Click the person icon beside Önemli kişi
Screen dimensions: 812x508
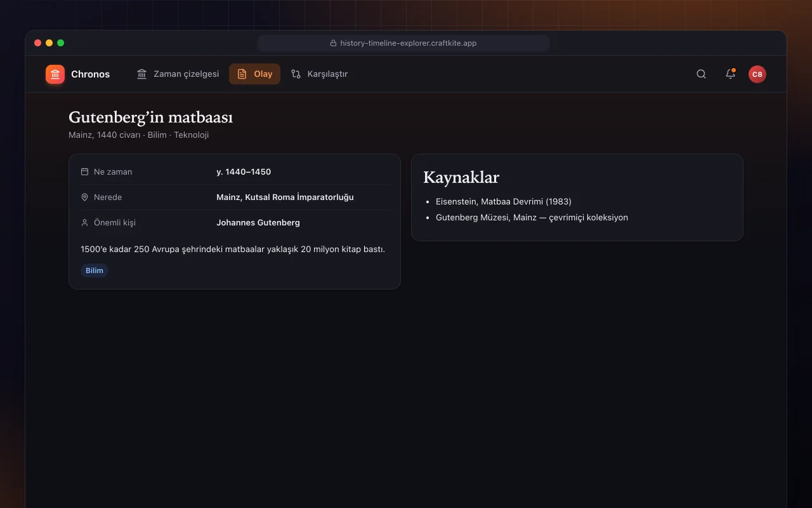[x=84, y=223]
